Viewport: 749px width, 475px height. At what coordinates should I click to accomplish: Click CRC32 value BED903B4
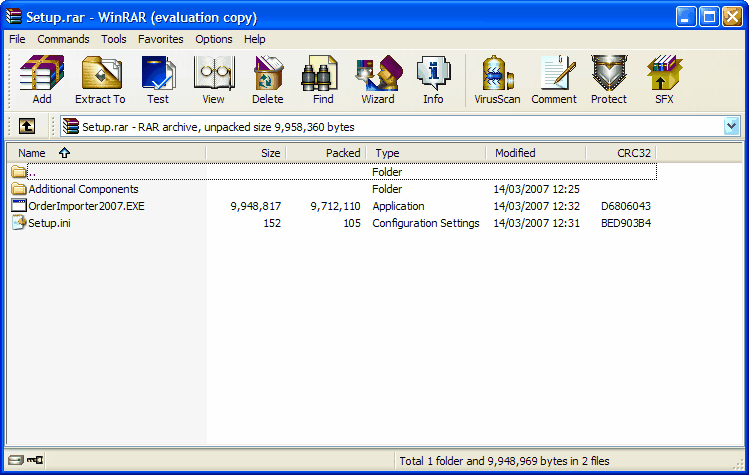(x=626, y=223)
